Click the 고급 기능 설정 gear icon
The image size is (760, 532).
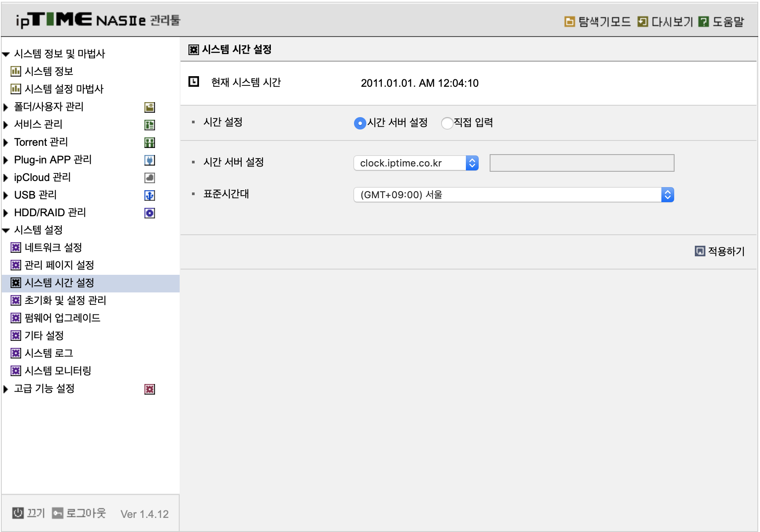150,389
